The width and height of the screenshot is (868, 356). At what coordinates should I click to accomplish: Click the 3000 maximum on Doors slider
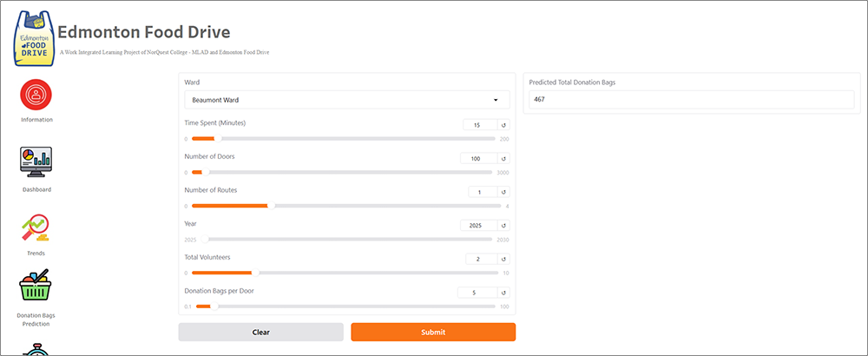503,173
